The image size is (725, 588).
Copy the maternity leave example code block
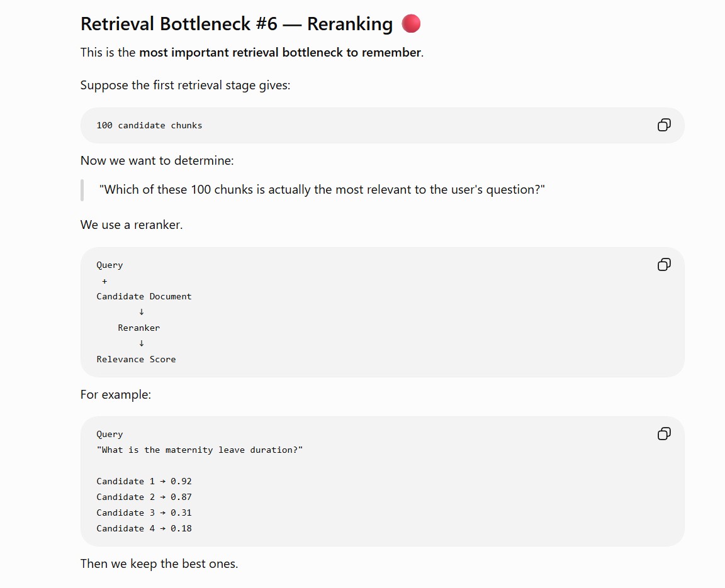coord(664,434)
